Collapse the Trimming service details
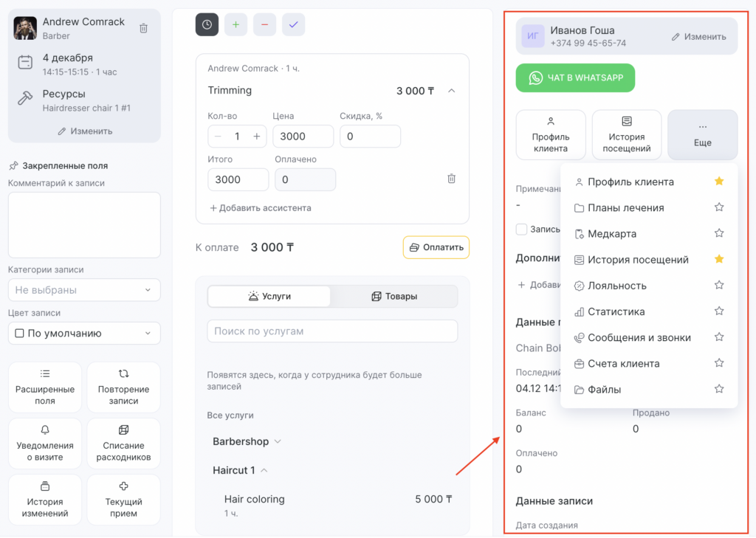756x538 pixels. tap(452, 91)
